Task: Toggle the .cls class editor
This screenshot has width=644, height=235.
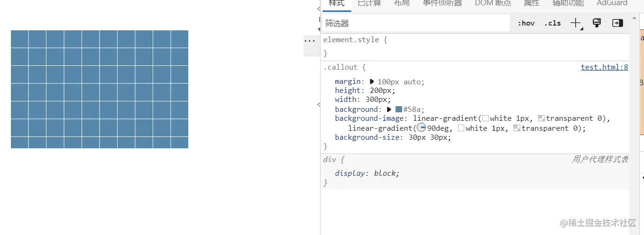Action: coord(552,23)
